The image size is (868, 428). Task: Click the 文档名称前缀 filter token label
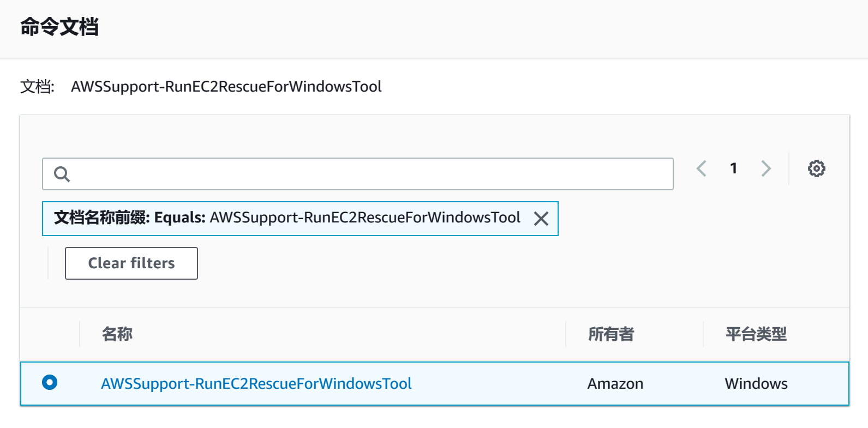(101, 218)
